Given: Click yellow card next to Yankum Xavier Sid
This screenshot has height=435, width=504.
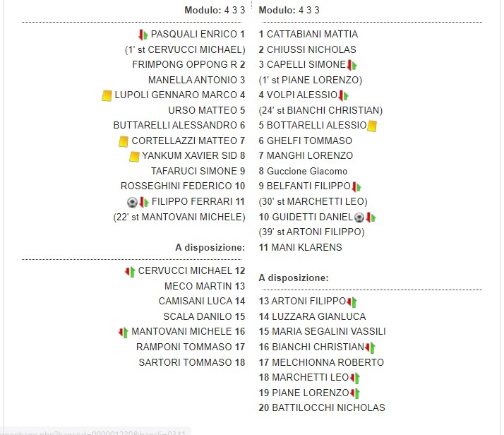Looking at the screenshot, I should [134, 156].
